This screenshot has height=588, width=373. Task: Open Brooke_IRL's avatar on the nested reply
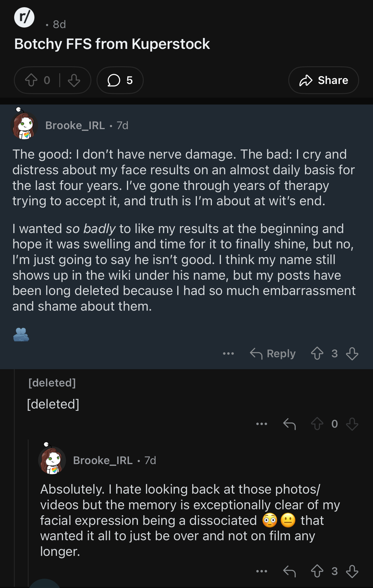click(52, 460)
